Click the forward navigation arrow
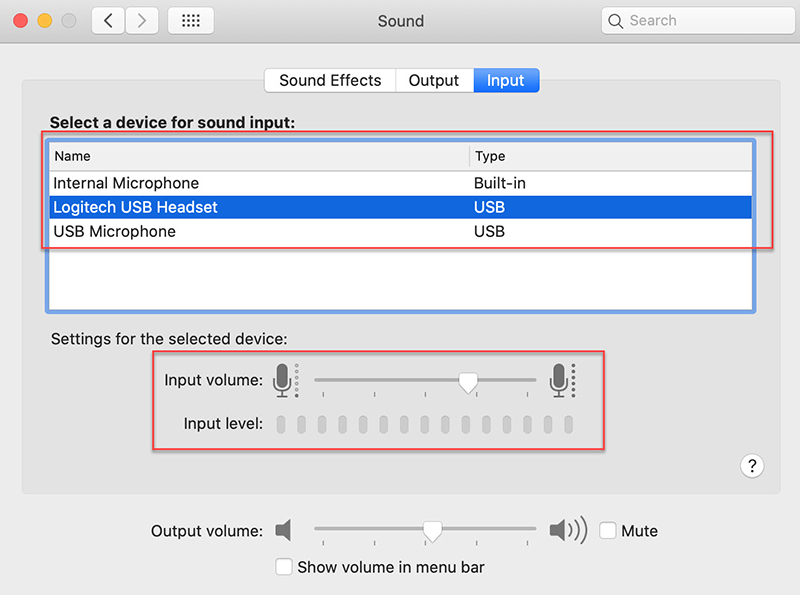This screenshot has width=800, height=595. pos(142,20)
